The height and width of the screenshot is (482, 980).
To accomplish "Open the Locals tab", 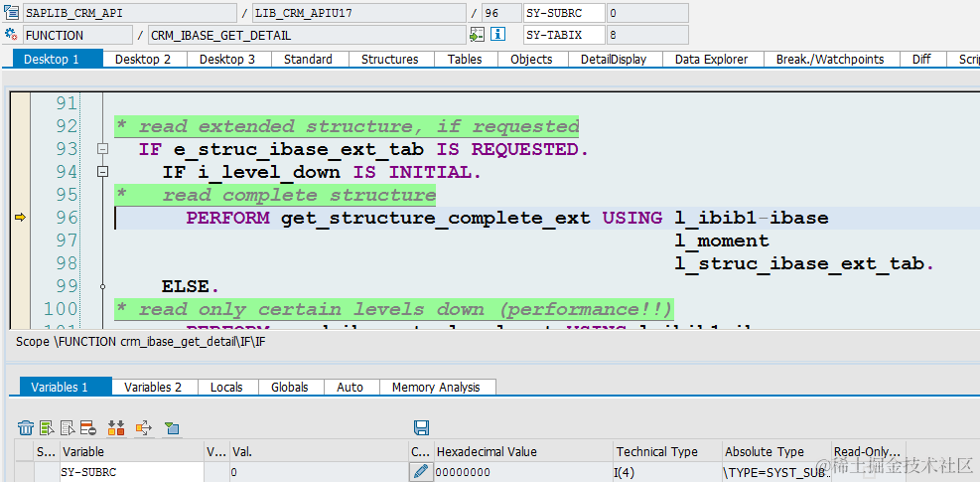I will coord(226,387).
